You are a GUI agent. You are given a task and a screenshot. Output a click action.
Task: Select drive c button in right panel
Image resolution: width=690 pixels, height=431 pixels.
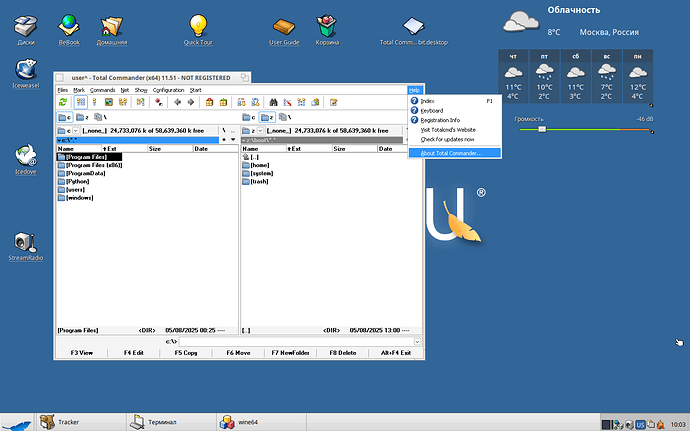pyautogui.click(x=249, y=118)
